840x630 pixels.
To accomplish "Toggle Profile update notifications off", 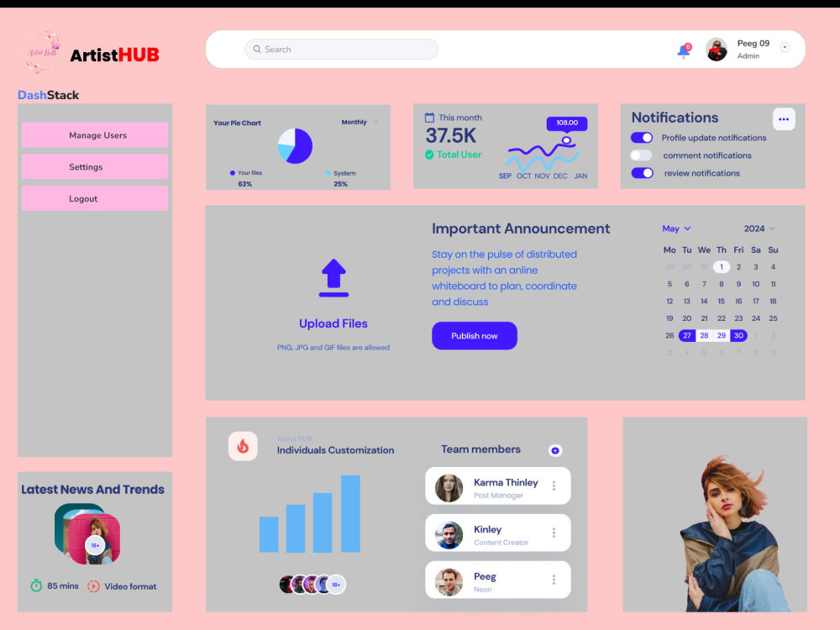I will point(641,138).
